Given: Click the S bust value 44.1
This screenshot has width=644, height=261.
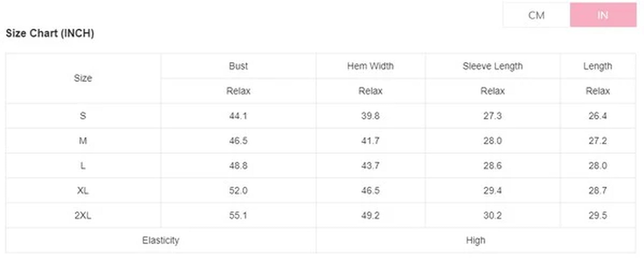Looking at the screenshot, I should tap(238, 116).
